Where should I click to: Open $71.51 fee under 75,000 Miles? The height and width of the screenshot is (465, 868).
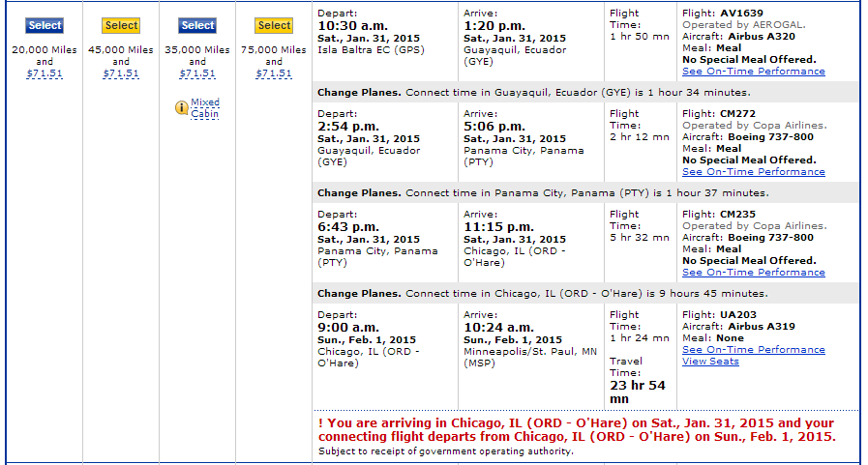tap(274, 73)
